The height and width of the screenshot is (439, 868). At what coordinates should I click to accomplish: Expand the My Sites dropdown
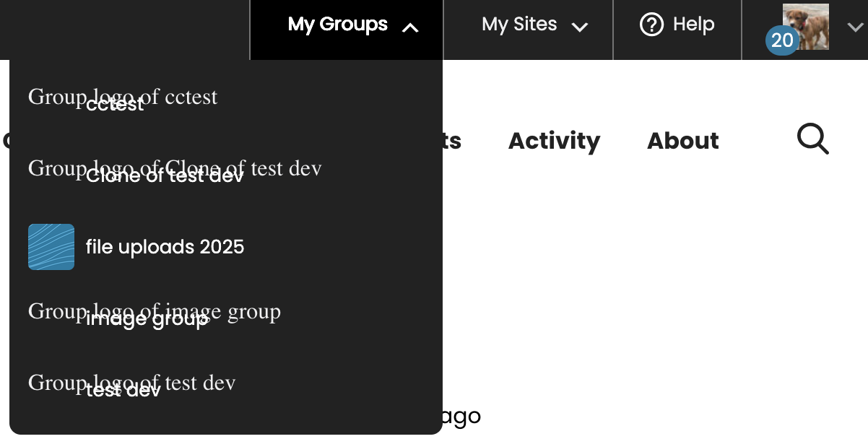pos(519,25)
